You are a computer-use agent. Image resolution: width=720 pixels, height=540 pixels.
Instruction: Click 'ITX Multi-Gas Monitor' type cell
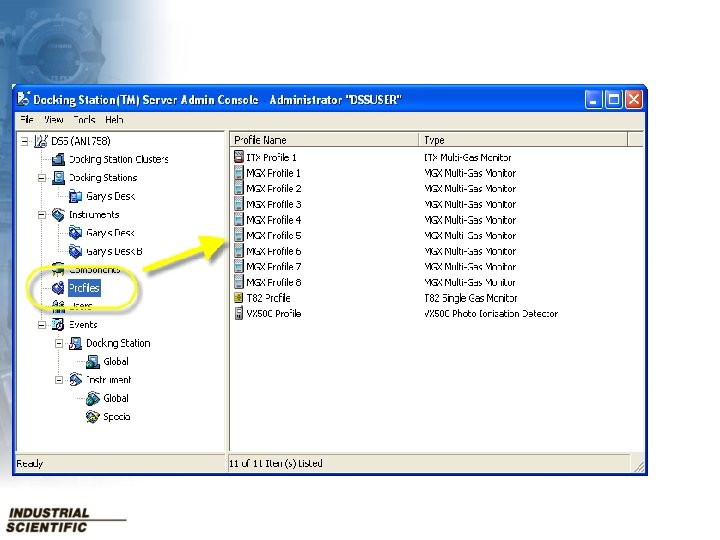coord(467,157)
